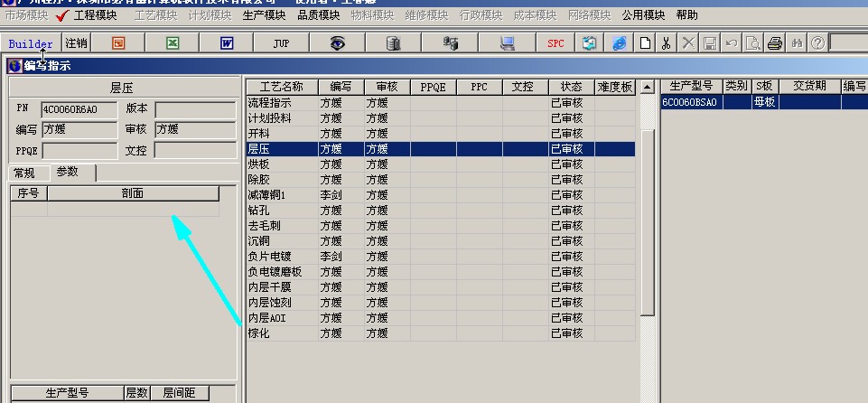Viewport: 868px width, 403px height.
Task: Click the computer terminal icon
Action: pos(507,43)
